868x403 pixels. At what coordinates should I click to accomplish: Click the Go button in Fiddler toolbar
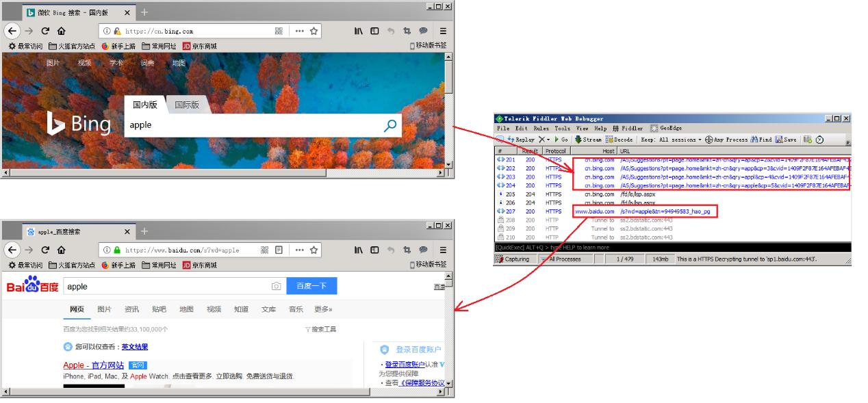[561, 140]
